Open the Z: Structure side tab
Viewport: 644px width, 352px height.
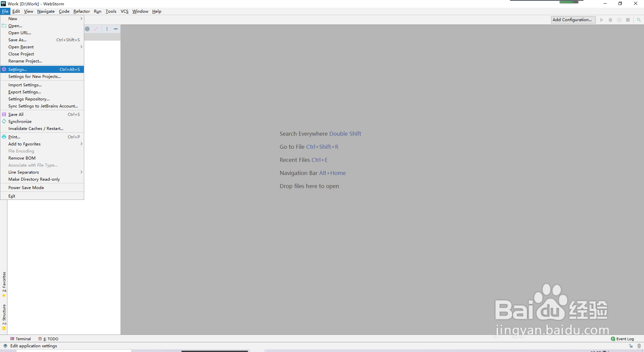[4, 317]
